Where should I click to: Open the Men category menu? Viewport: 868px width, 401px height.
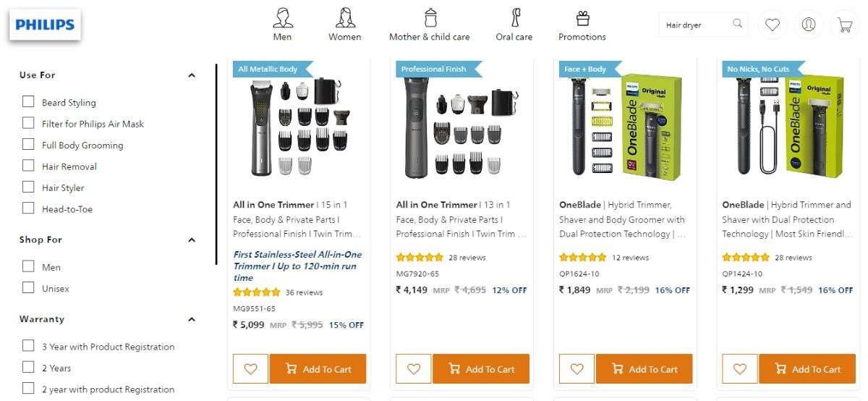pyautogui.click(x=282, y=24)
